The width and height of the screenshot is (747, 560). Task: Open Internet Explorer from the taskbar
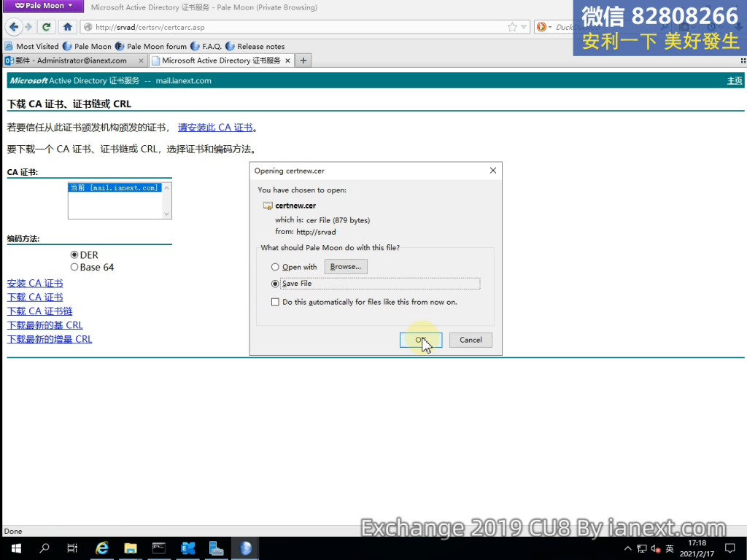102,548
